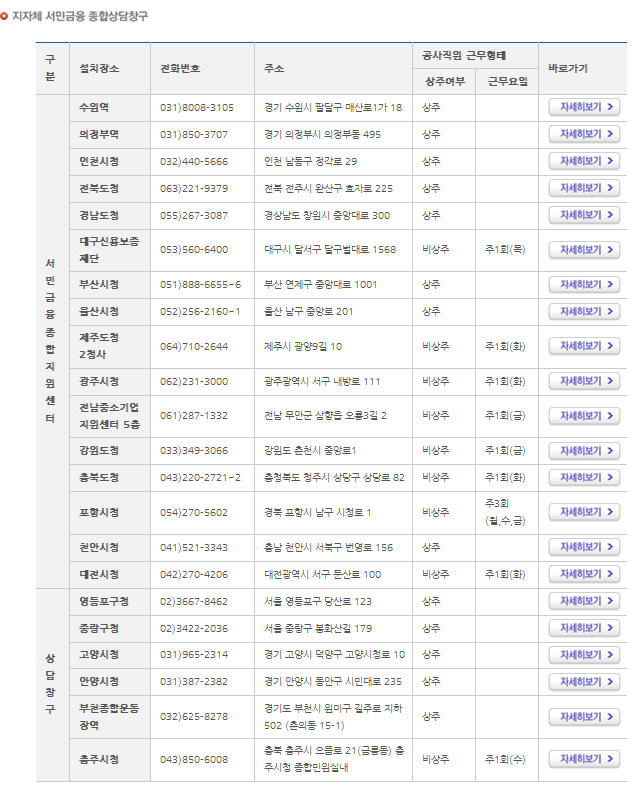Click the 상주여부 sub-header
The width and height of the screenshot is (636, 787).
pyautogui.click(x=445, y=82)
